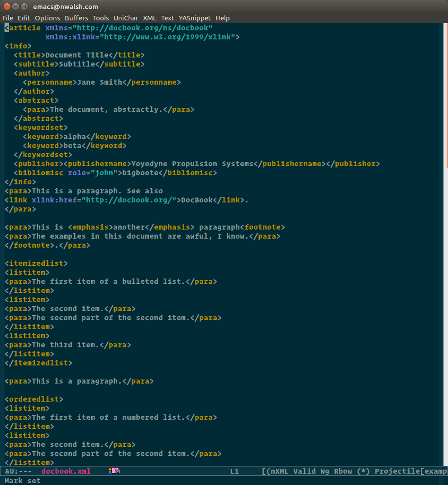Viewport: 448px width, 485px height.
Task: Click 'first item of a bulleted list' line
Action: tap(111, 282)
